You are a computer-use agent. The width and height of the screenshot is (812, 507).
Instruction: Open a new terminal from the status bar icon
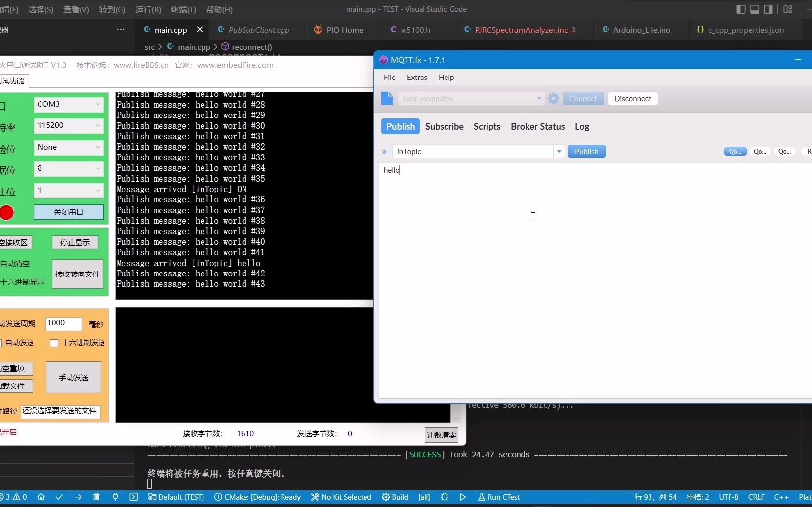(x=134, y=497)
